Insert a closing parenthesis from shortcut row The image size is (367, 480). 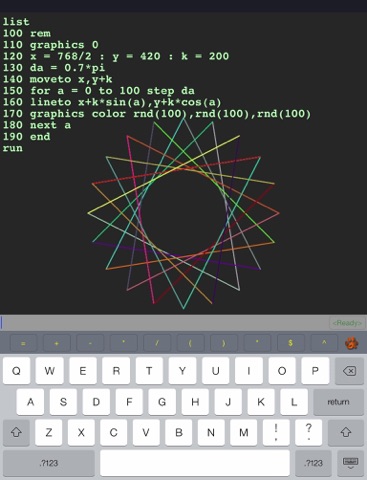click(x=224, y=343)
